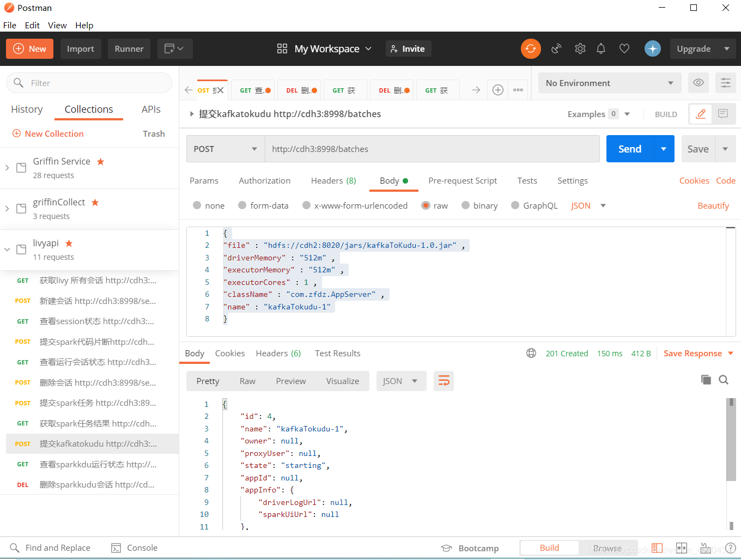Click the network globe icon
The width and height of the screenshot is (741, 560).
click(531, 353)
